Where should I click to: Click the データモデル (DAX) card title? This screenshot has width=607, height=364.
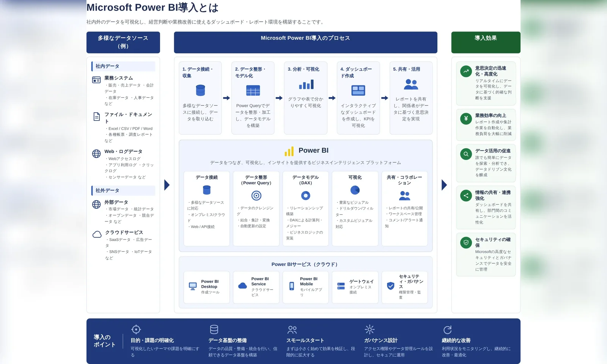[x=306, y=180]
